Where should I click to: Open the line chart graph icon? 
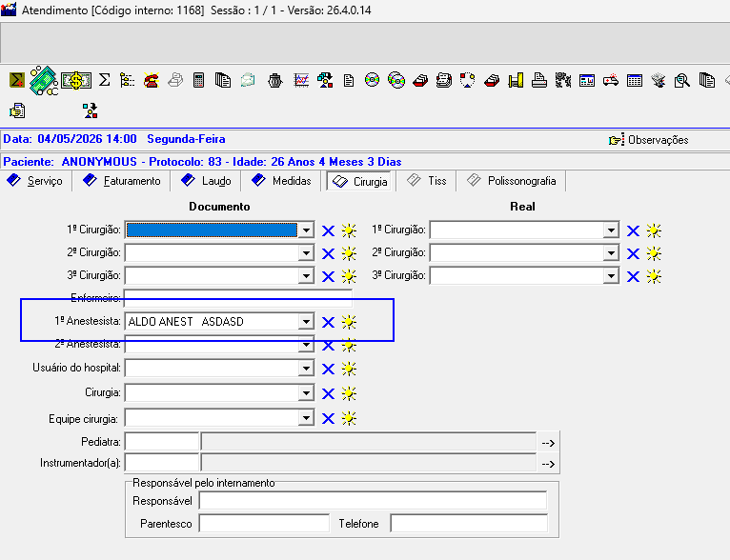pyautogui.click(x=301, y=80)
